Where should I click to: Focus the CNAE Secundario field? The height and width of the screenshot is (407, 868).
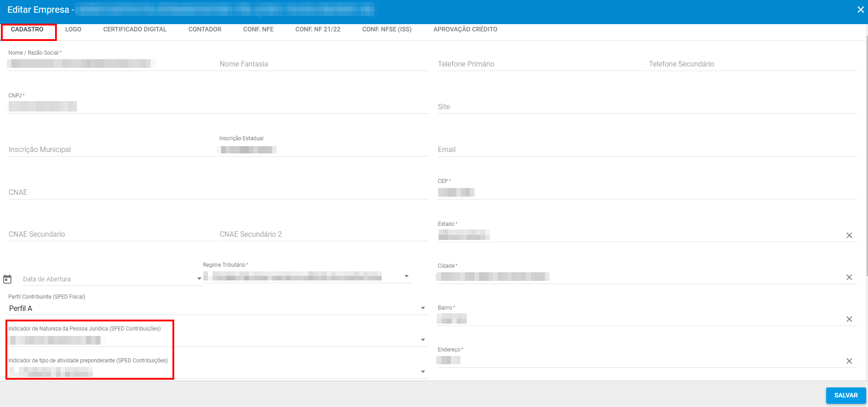point(112,234)
